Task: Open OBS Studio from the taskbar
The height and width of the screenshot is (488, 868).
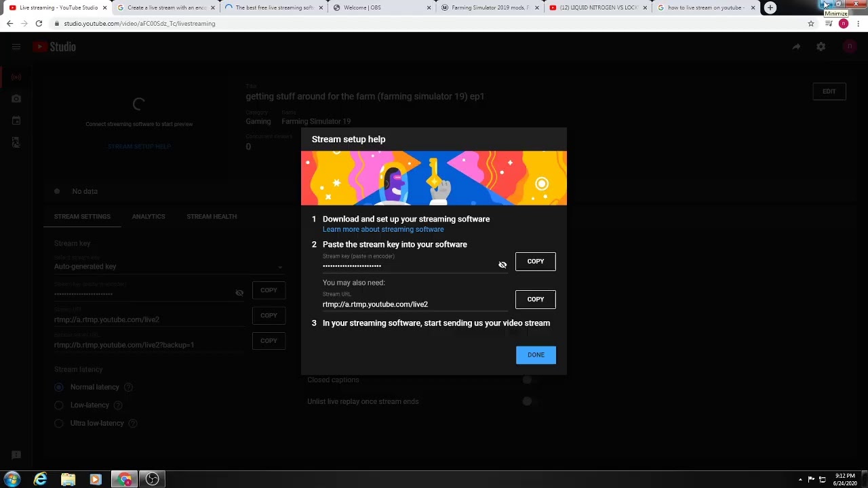Action: (x=152, y=480)
